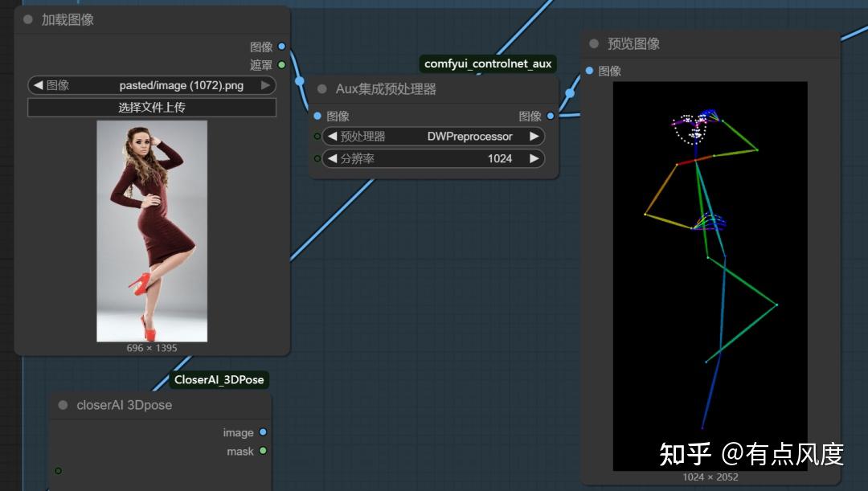The image size is (868, 491).
Task: Click the right arrow on the 预处理器 widget
Action: [x=534, y=136]
